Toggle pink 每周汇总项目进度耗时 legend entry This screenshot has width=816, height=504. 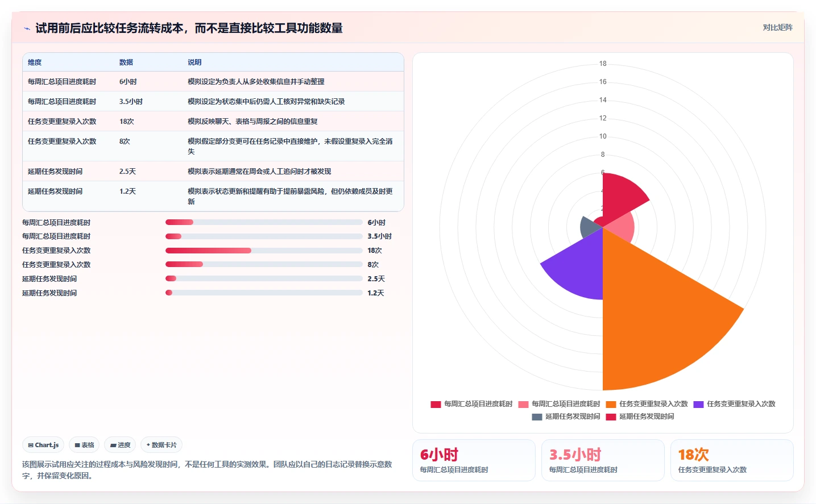559,404
